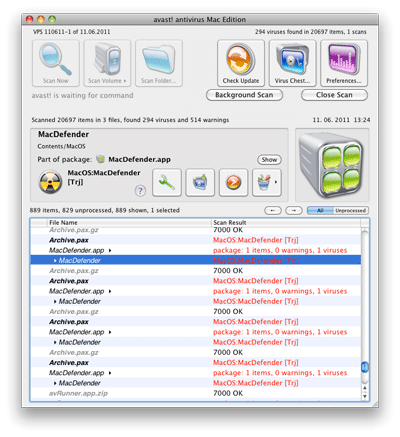Click '7000 OK' result for avRunner.app.zip
This screenshot has height=437, width=400.
point(228,393)
